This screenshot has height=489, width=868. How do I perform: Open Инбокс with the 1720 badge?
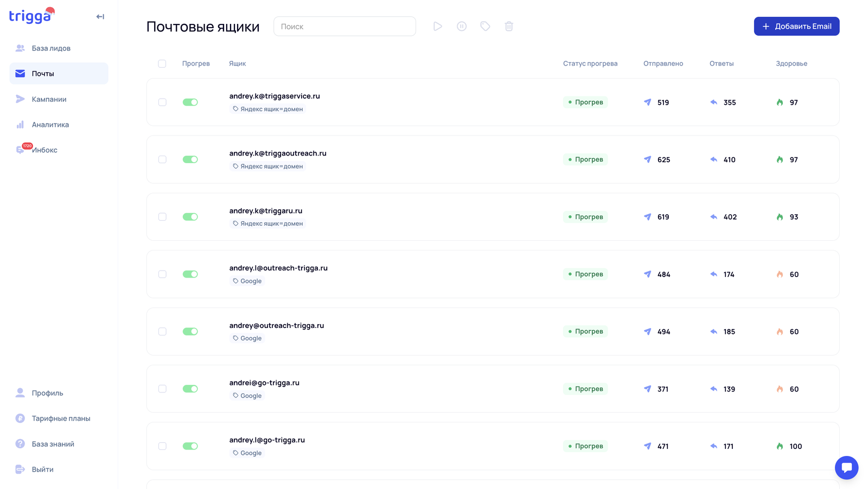coord(44,150)
